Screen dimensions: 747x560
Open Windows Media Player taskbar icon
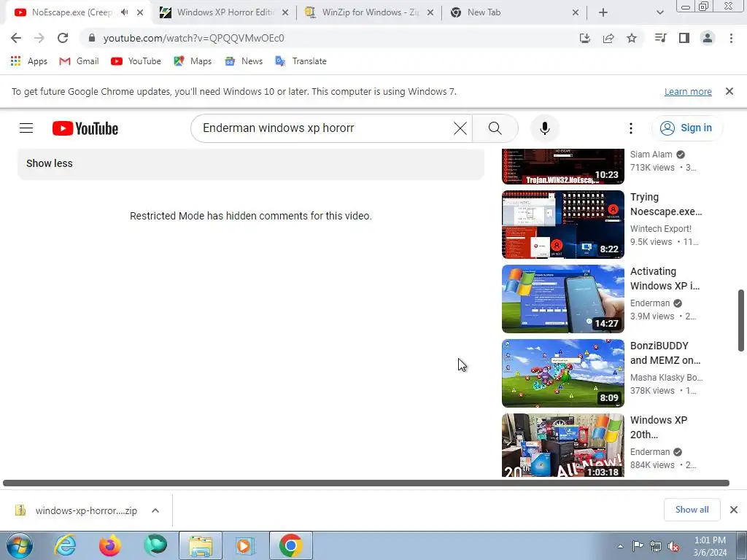[246, 545]
